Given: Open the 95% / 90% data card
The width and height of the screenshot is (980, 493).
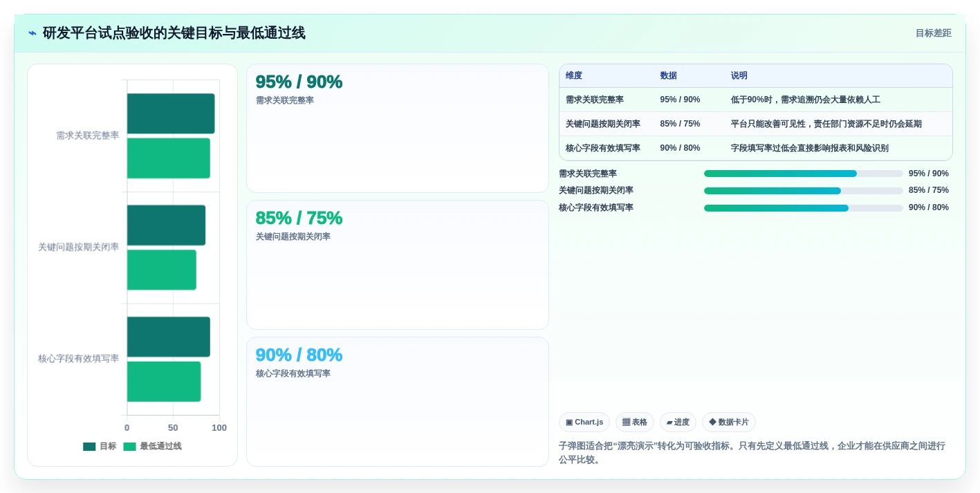Looking at the screenshot, I should pos(398,129).
